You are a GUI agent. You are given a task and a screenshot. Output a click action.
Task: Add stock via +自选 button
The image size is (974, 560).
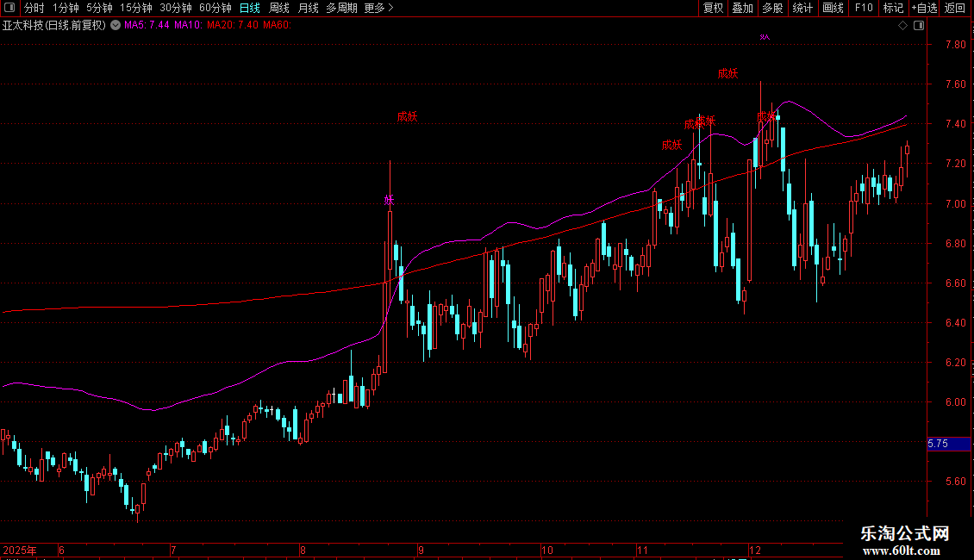coord(924,8)
